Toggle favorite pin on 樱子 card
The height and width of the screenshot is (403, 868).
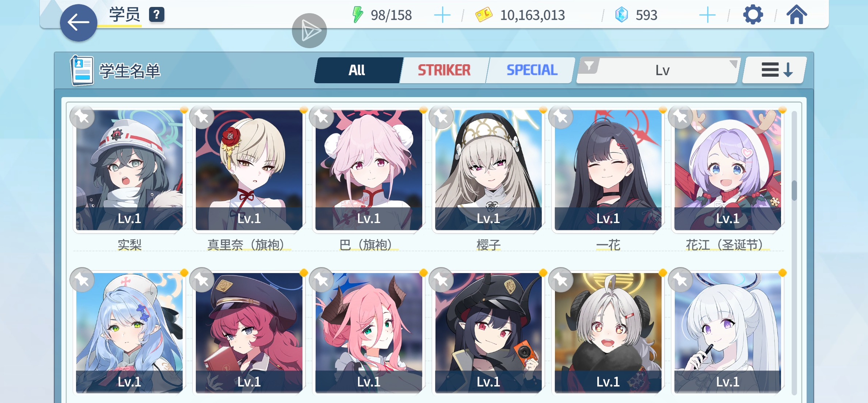(441, 117)
